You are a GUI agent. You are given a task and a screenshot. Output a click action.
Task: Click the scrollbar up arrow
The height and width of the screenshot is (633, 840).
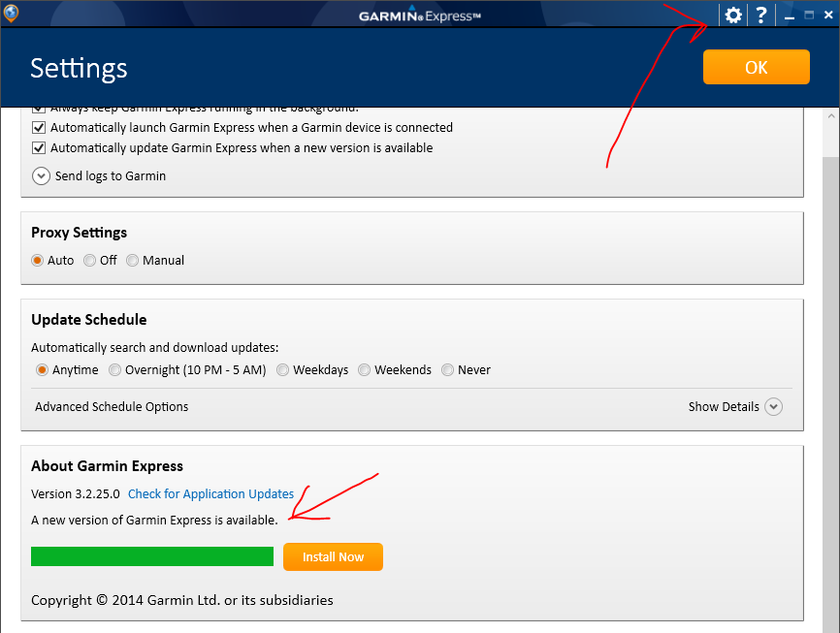pyautogui.click(x=831, y=115)
